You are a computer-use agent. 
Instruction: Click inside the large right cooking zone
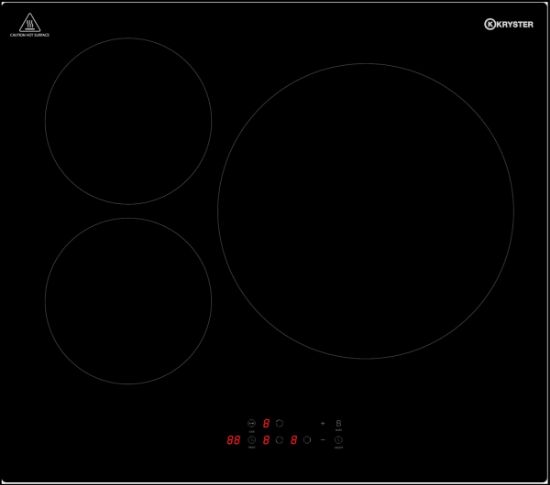pyautogui.click(x=365, y=211)
